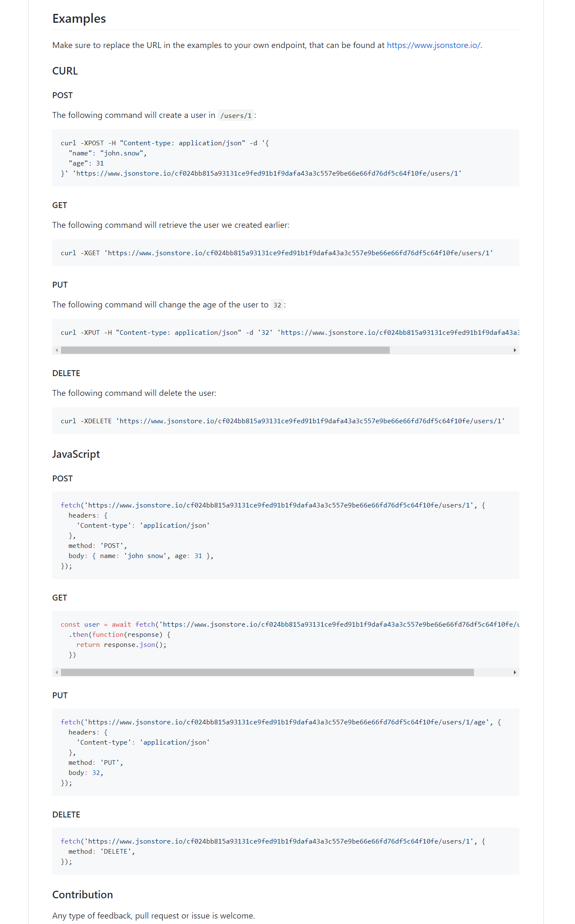Click the DELETE subheading under JavaScript
Viewport: 575px width, 924px height.
point(67,815)
